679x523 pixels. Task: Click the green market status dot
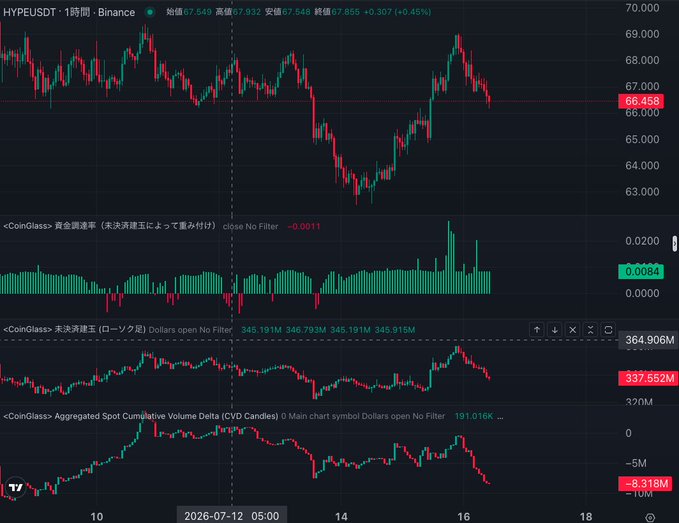(150, 12)
